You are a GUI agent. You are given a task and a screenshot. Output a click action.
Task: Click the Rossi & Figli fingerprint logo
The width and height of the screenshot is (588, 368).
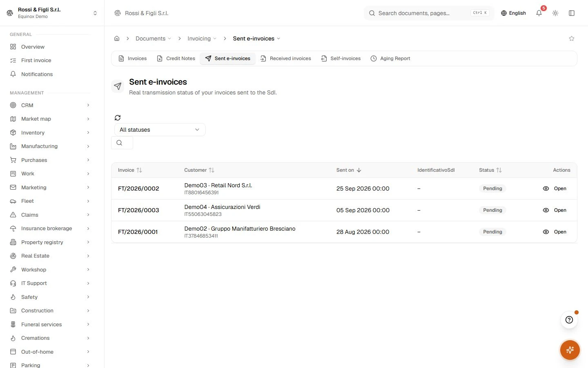(x=10, y=13)
